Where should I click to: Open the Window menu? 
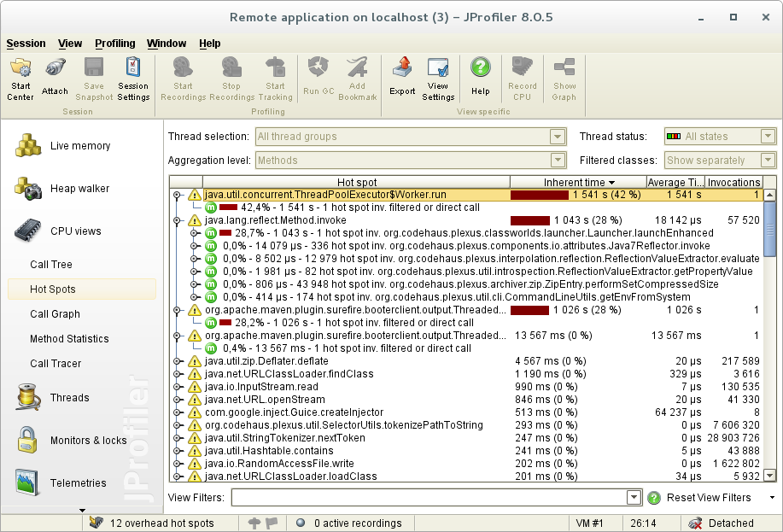coord(167,44)
